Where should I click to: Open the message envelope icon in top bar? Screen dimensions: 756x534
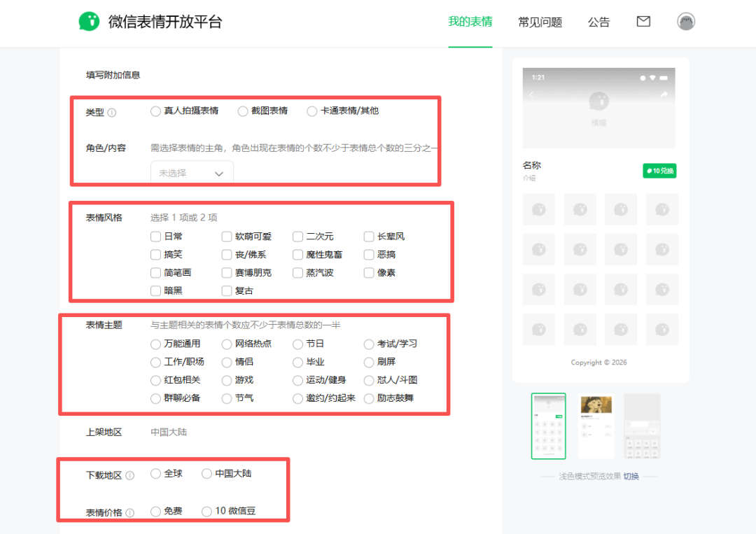643,22
